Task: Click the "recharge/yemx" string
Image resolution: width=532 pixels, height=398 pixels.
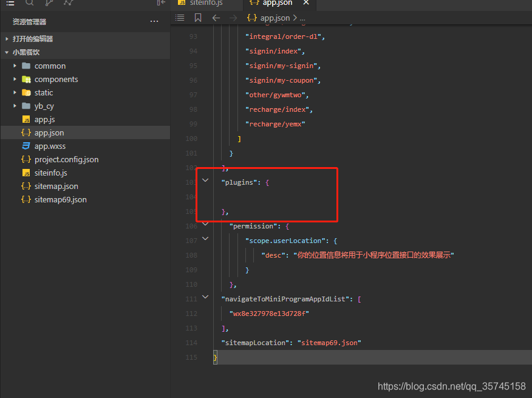Action: point(275,124)
